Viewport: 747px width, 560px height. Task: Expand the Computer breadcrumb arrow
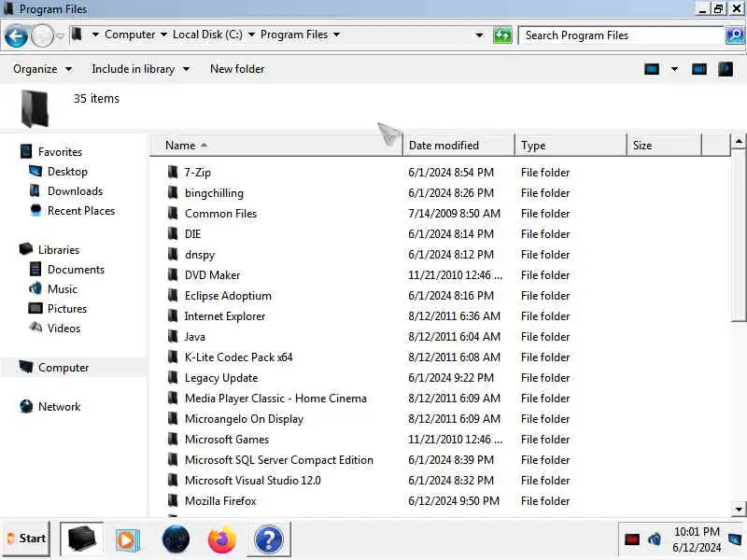[163, 35]
